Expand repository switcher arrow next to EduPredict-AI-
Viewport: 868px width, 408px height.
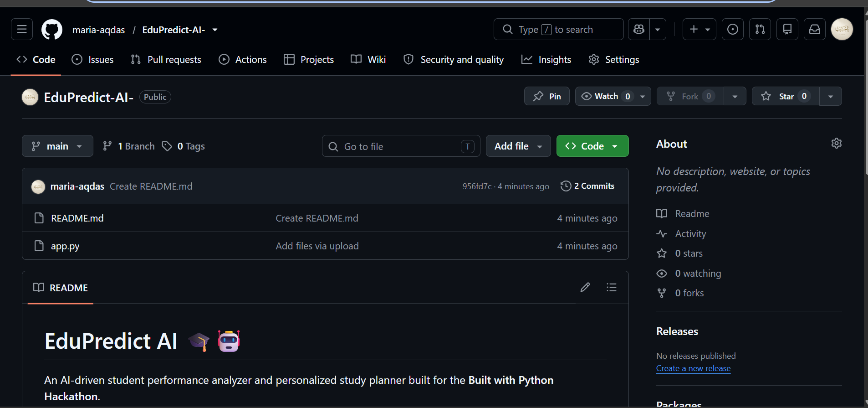(x=215, y=30)
